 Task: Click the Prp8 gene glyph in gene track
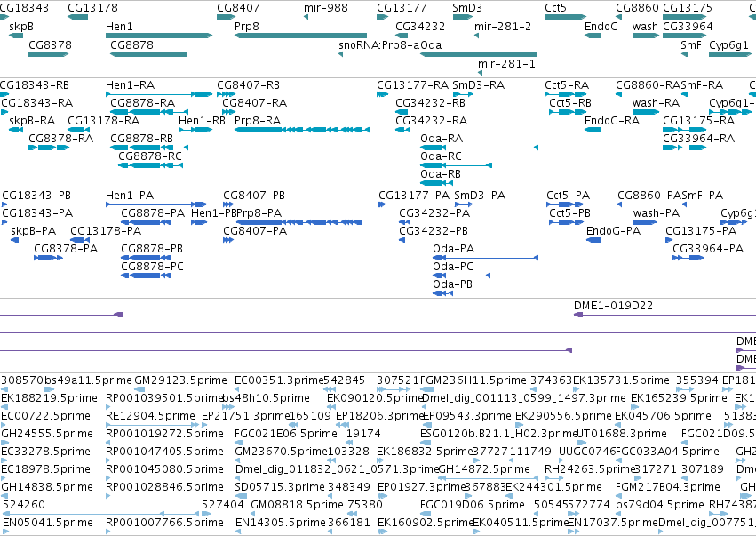pos(300,36)
